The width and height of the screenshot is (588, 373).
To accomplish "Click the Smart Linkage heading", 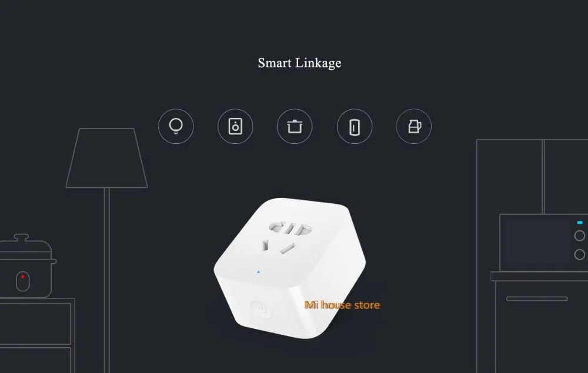I will tap(300, 63).
